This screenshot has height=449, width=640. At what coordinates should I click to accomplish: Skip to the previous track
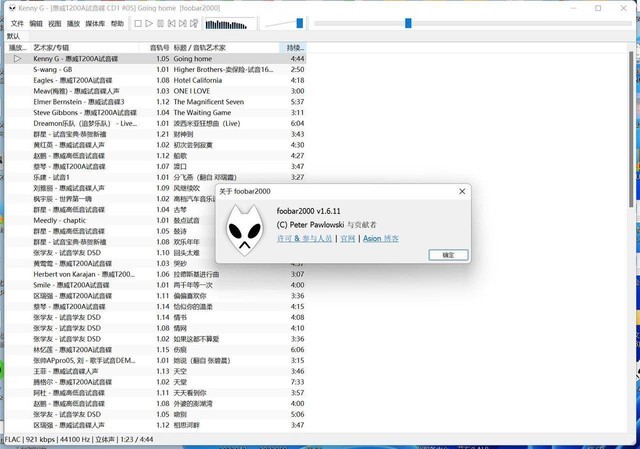tap(171, 24)
